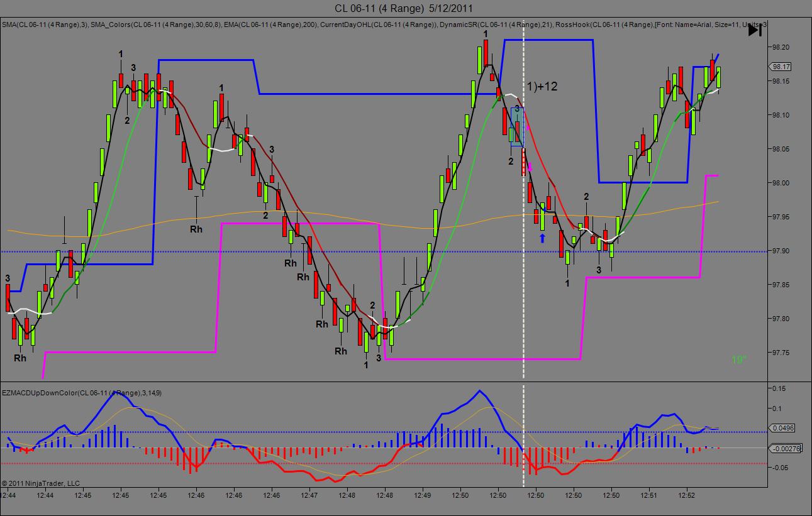Click the EZMACDUpDownColor panel label
812x516 pixels.
click(81, 393)
